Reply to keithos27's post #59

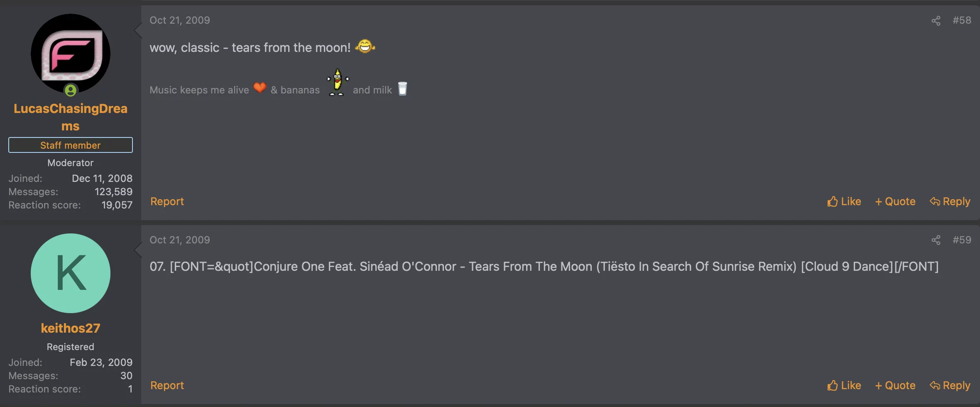[x=950, y=385]
